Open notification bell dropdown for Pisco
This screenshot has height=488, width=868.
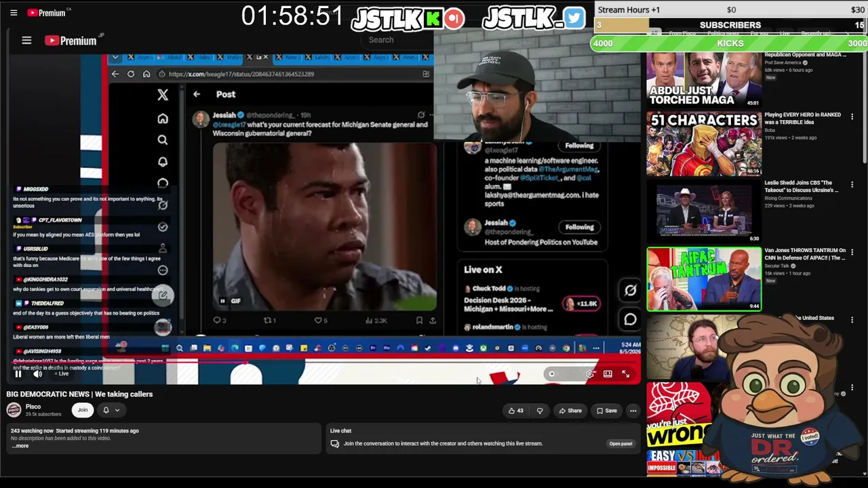point(111,410)
